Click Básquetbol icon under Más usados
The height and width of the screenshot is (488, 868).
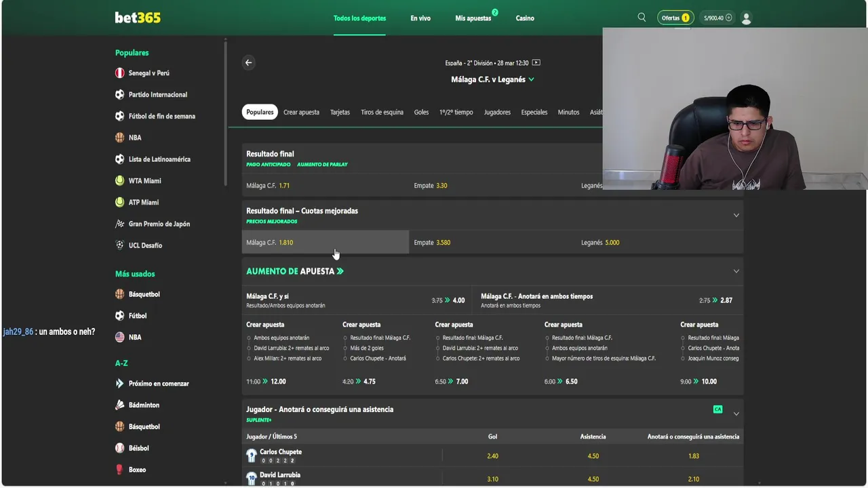click(x=119, y=294)
